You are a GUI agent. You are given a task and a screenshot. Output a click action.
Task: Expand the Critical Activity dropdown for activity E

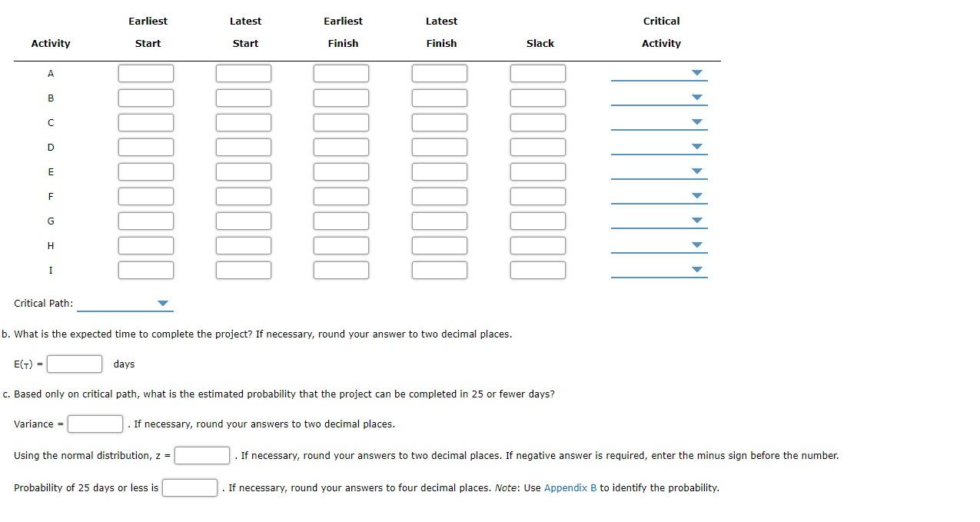pyautogui.click(x=696, y=171)
